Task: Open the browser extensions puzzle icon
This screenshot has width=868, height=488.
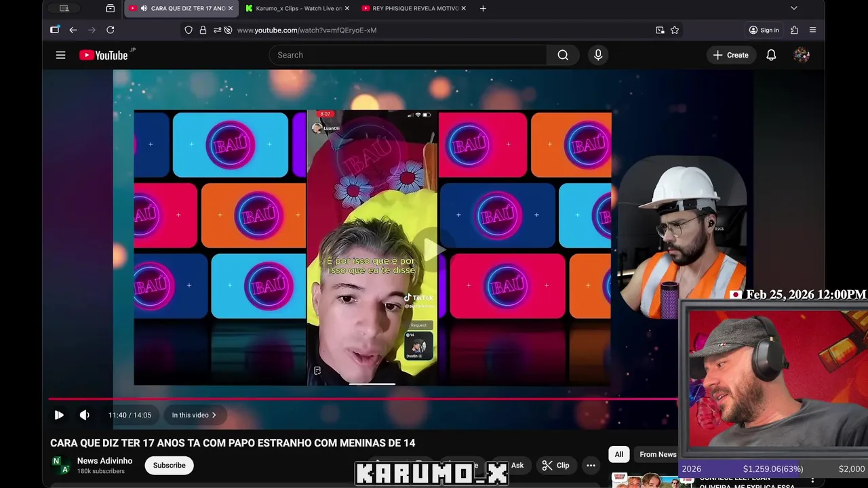Action: [x=794, y=30]
